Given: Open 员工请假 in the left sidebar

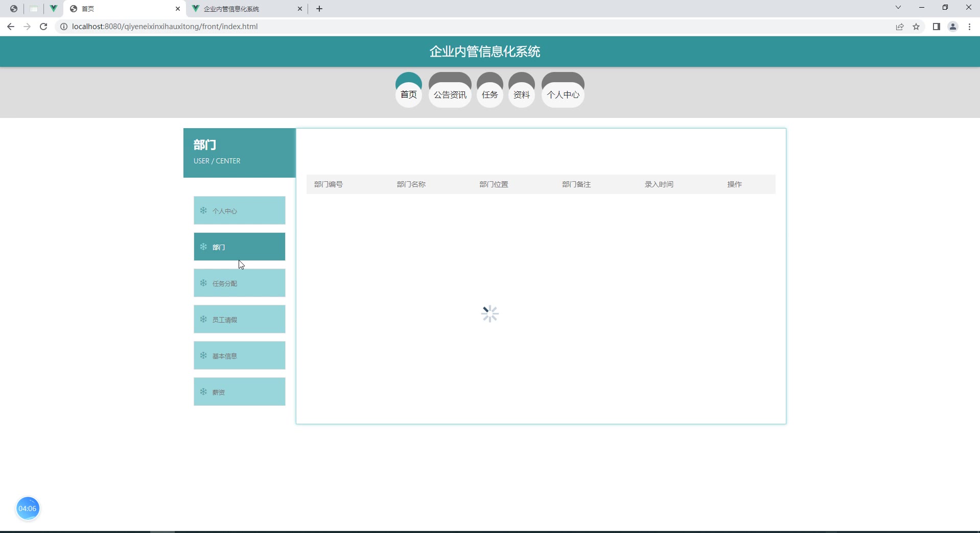Looking at the screenshot, I should 239,320.
